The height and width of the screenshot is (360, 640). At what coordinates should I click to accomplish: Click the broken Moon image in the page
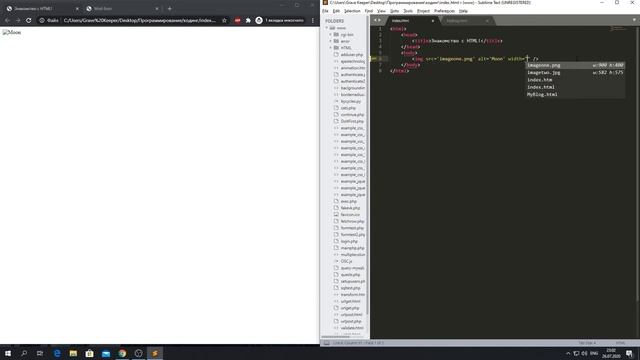[x=11, y=32]
